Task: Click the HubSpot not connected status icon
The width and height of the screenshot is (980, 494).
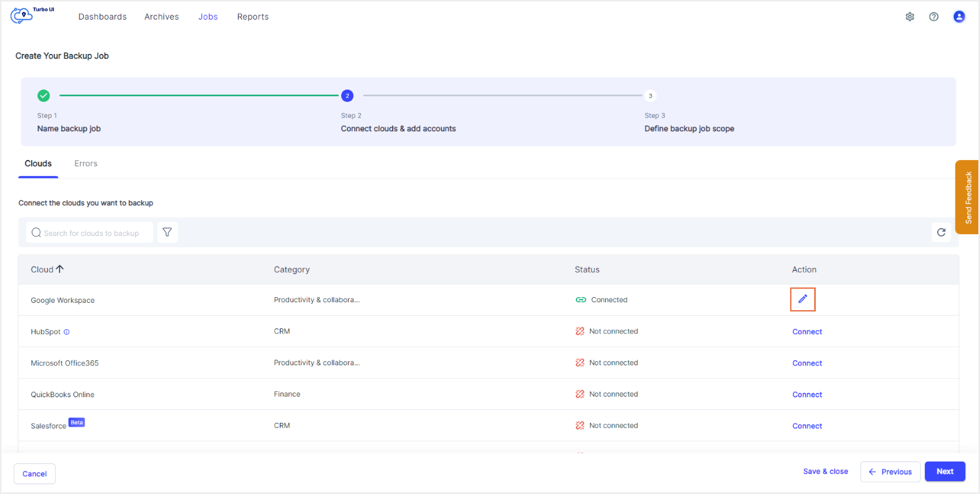Action: point(580,331)
